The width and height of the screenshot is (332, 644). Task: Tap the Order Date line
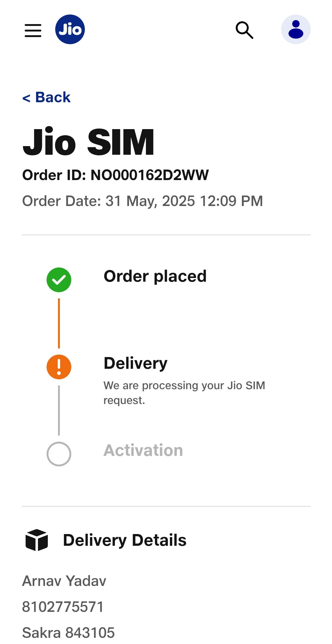click(143, 201)
